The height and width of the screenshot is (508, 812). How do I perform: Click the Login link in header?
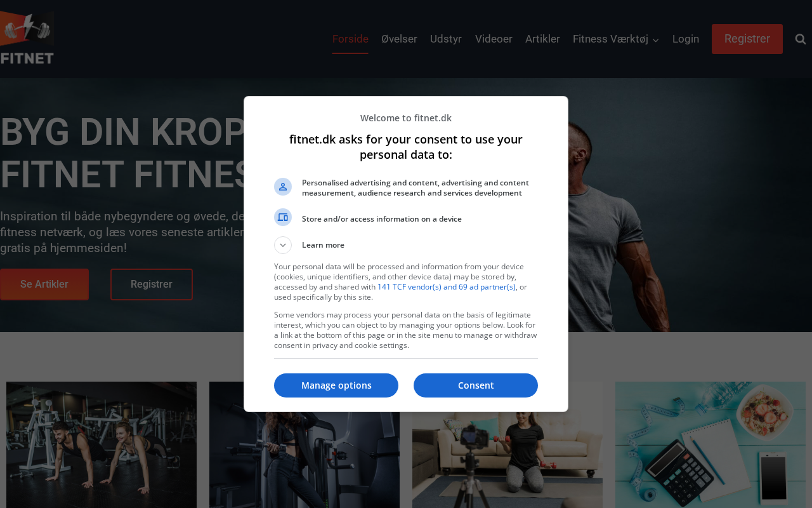click(686, 39)
